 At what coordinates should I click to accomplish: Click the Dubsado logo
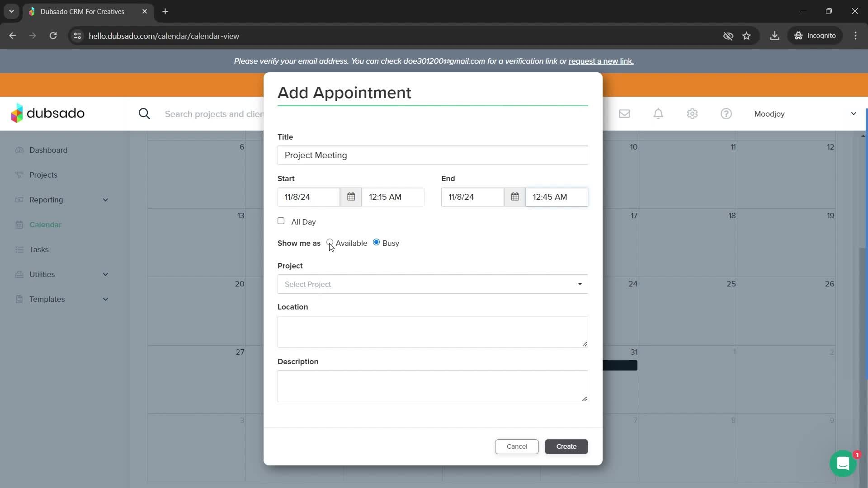[x=47, y=113]
